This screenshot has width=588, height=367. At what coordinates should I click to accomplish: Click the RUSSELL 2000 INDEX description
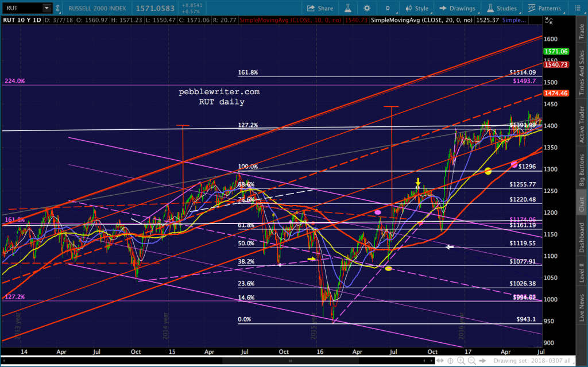click(97, 8)
